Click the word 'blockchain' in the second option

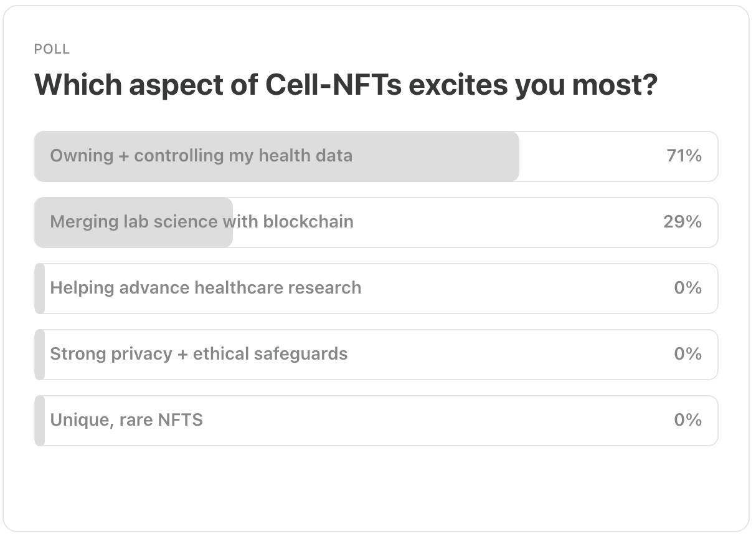308,222
